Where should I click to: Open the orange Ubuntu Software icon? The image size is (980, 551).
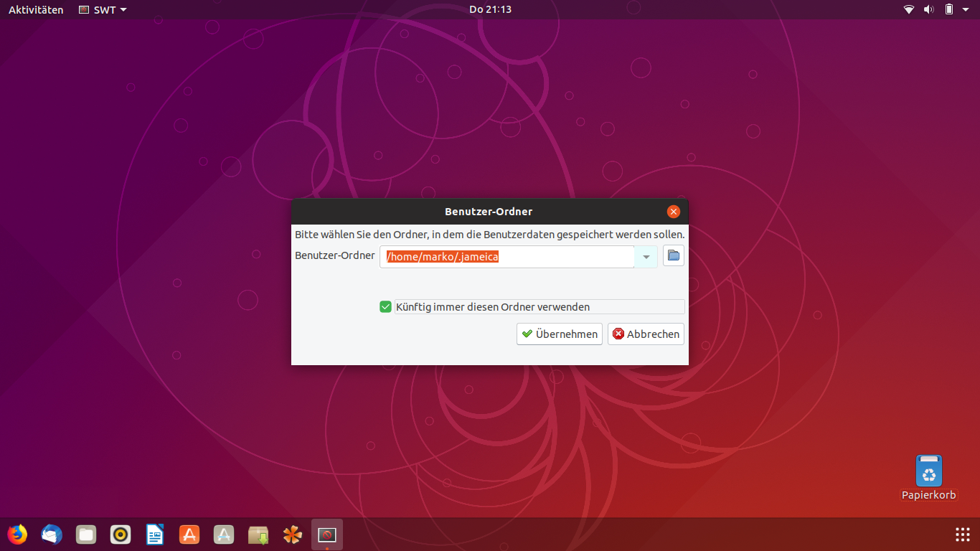click(189, 534)
